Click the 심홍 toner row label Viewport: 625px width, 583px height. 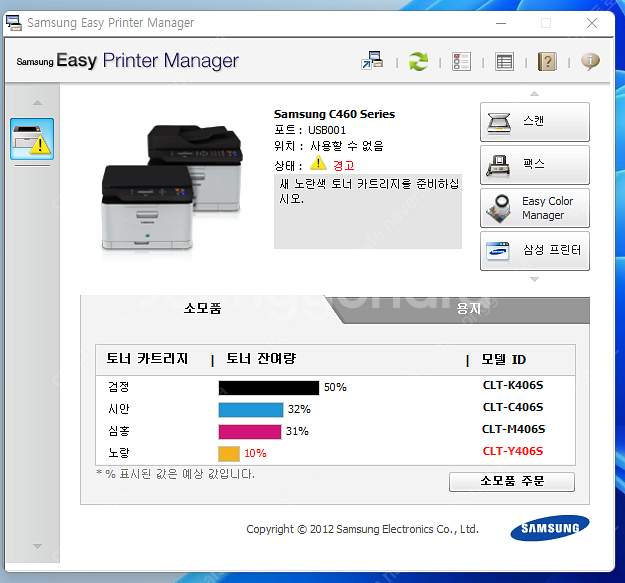point(119,431)
